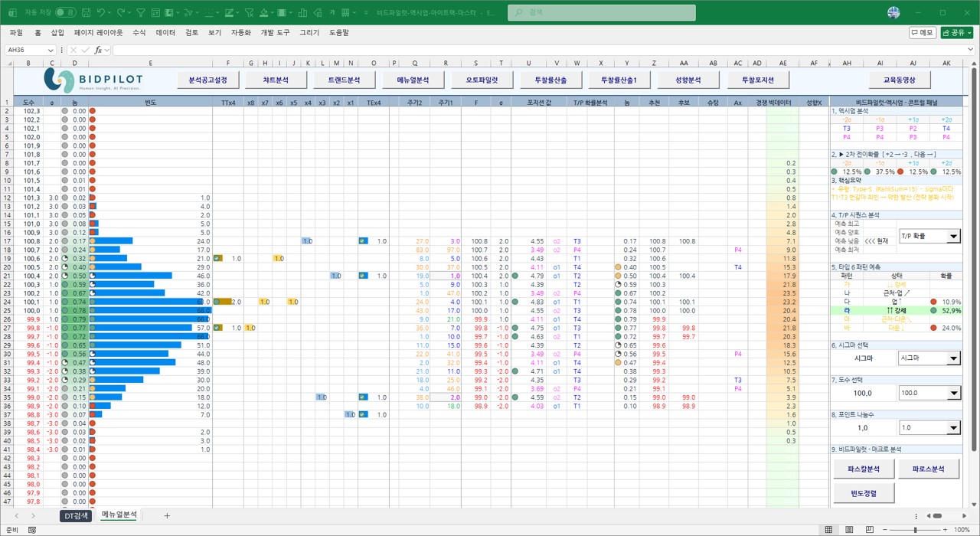Screen dimensions: 980x536
Task: Open the Undo history dropdown arrow
Action: click(x=111, y=12)
